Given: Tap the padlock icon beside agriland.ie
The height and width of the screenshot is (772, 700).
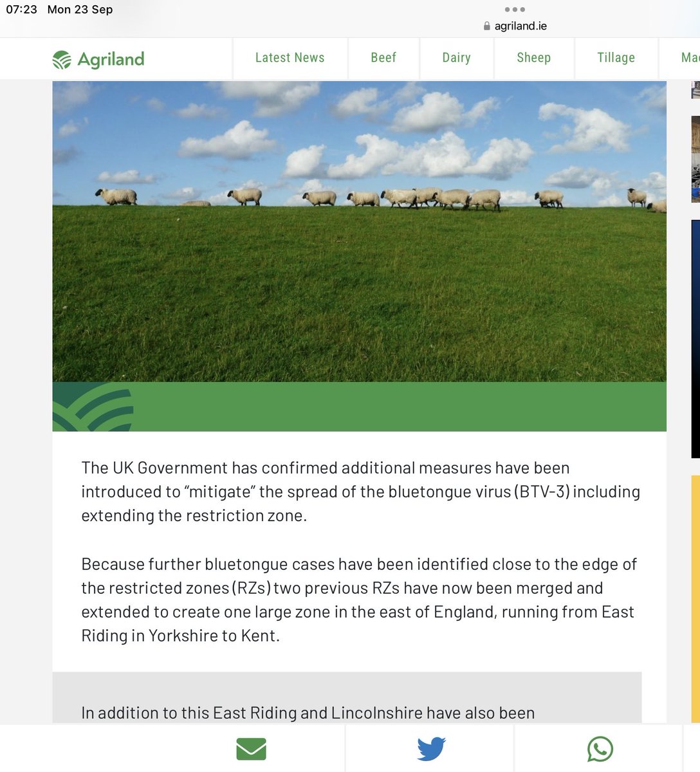Looking at the screenshot, I should 486,26.
